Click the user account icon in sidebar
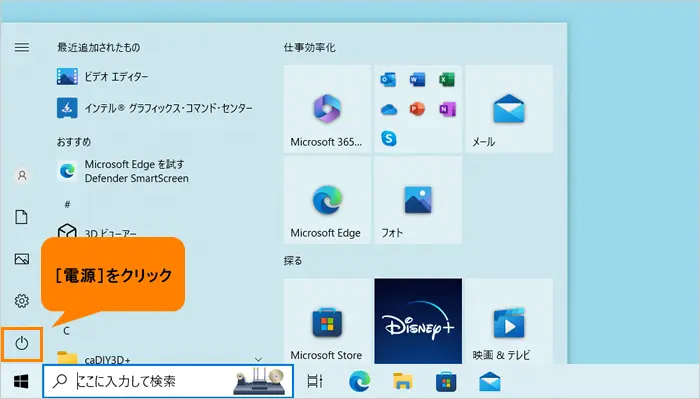The height and width of the screenshot is (399, 700). pos(21,175)
